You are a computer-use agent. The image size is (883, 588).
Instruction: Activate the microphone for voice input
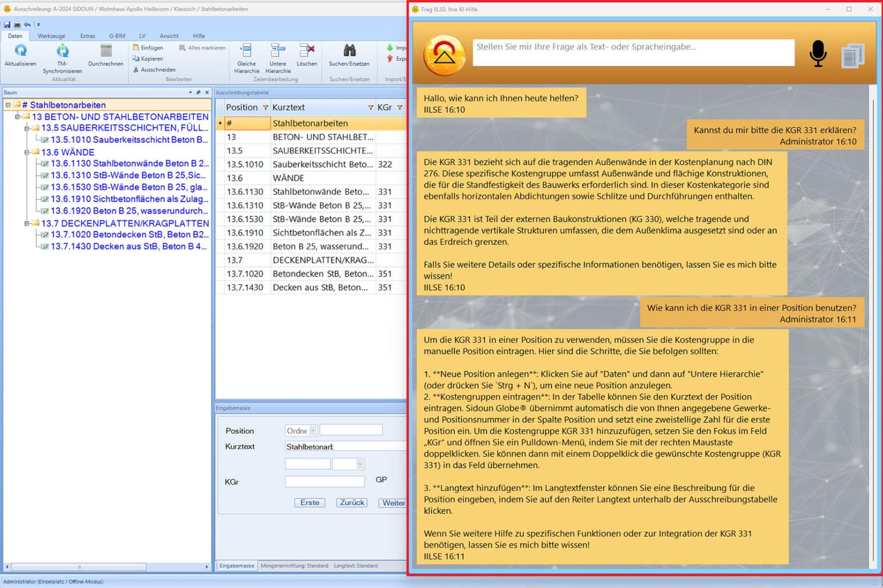pyautogui.click(x=817, y=54)
